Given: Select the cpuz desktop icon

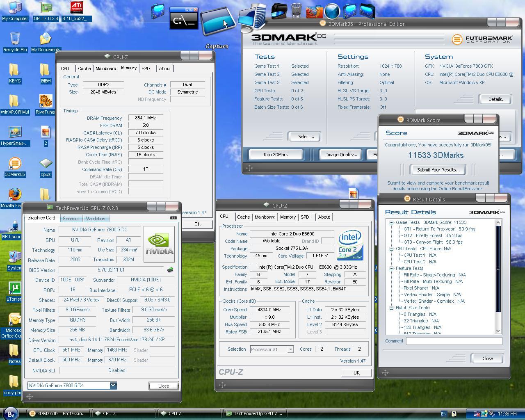Looking at the screenshot, I should (46, 167).
